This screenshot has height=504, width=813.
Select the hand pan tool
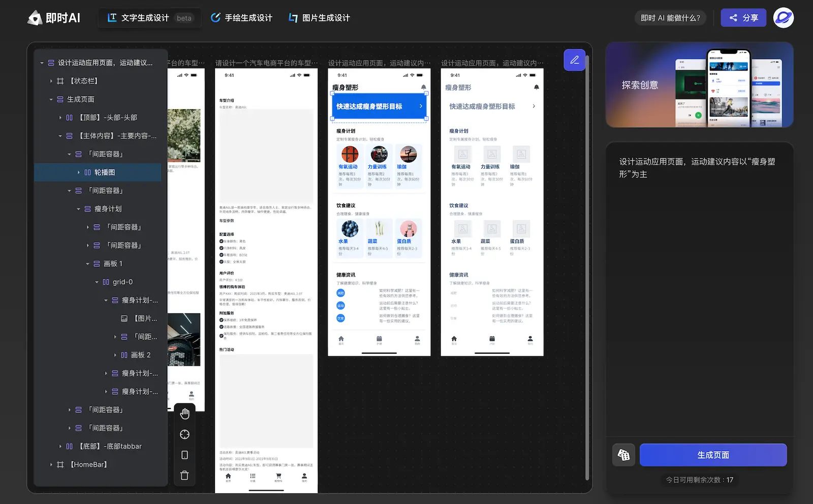coord(184,414)
